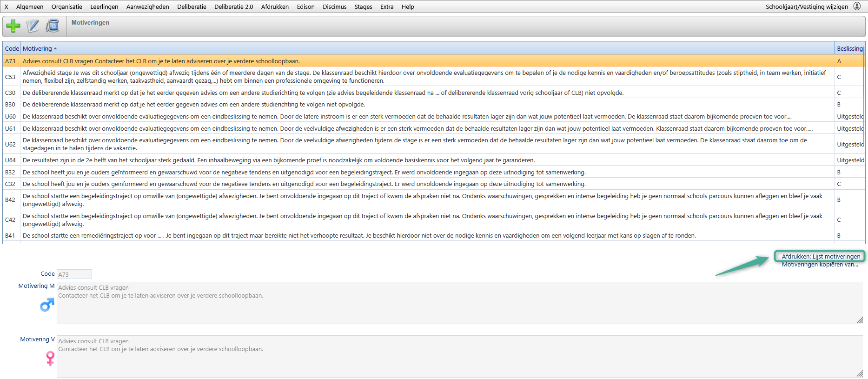Click the green plus add motivation icon
This screenshot has height=379, width=868.
[13, 26]
